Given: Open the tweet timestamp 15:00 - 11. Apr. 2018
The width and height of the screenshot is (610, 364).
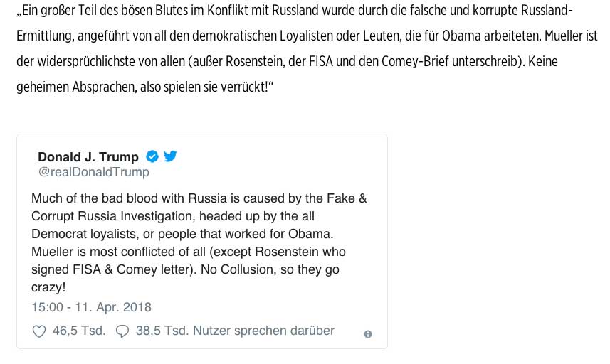Looking at the screenshot, I should pos(91,308).
